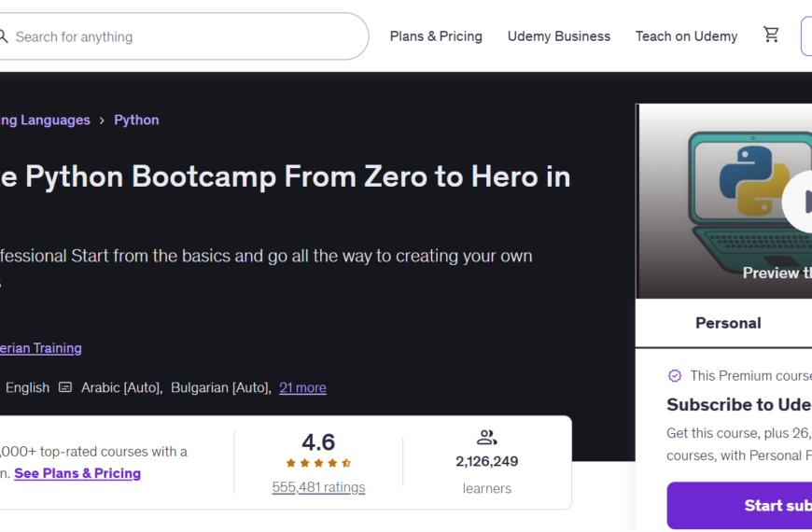Click the closed captions icon before Arabic
812x532 pixels.
point(65,387)
